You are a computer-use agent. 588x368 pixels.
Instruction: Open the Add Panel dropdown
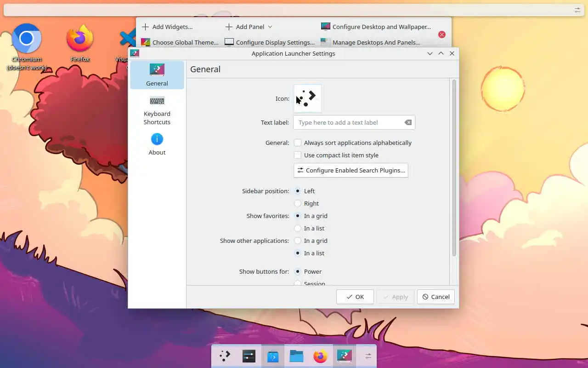pyautogui.click(x=249, y=27)
